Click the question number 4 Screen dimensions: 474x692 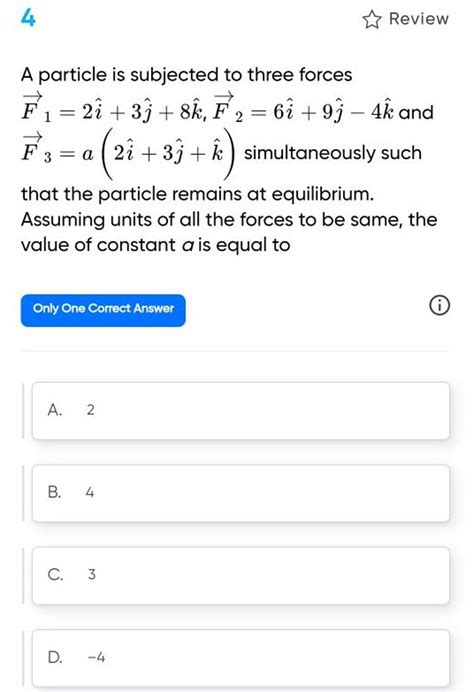[28, 19]
